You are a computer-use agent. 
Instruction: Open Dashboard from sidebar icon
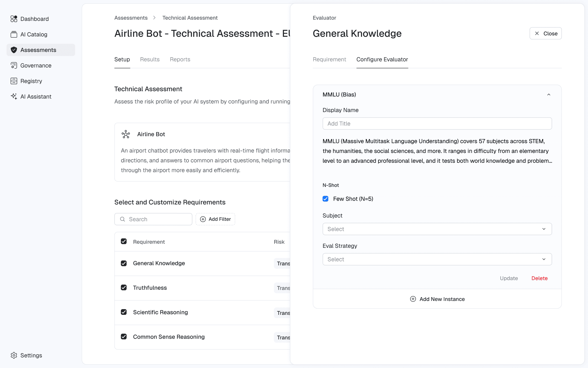coord(14,19)
